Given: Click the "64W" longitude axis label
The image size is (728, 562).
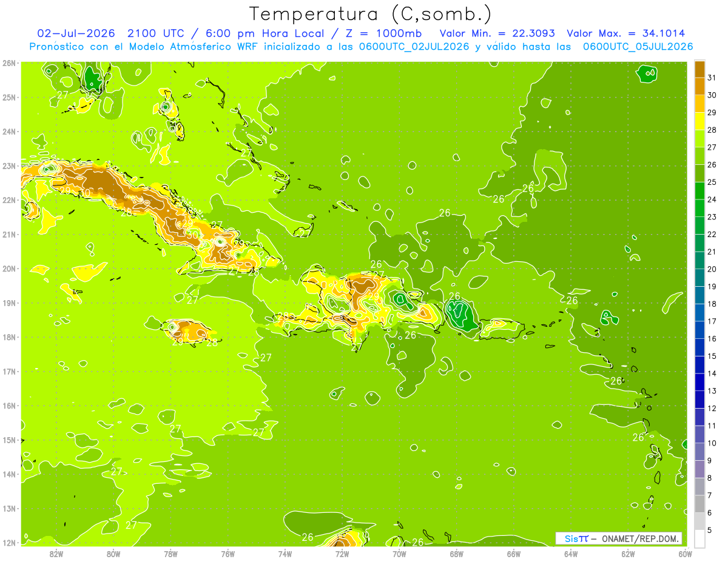Looking at the screenshot, I should (x=571, y=554).
